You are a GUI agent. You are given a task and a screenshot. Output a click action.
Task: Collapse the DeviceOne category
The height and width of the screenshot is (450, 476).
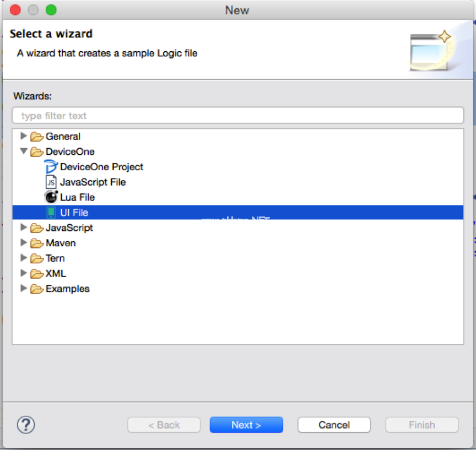[23, 151]
